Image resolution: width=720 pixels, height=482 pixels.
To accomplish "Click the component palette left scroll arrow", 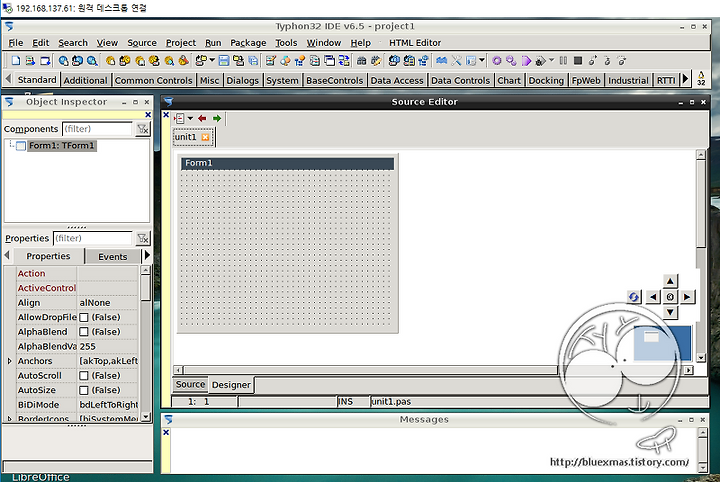I will click(8, 79).
